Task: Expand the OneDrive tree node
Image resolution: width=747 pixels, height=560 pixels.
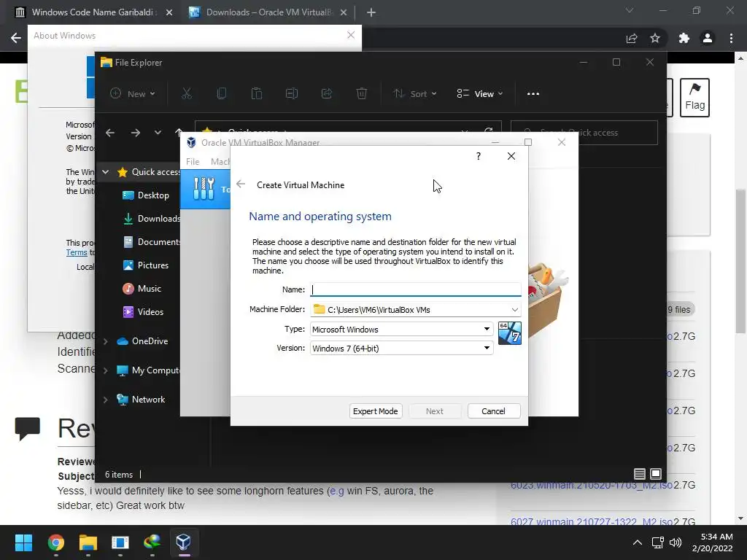Action: pos(105,341)
